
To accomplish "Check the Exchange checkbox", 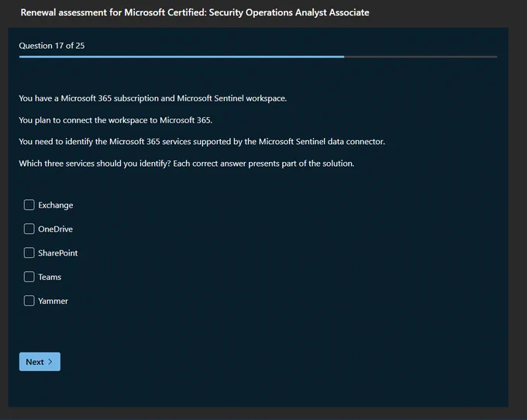I will 29,205.
